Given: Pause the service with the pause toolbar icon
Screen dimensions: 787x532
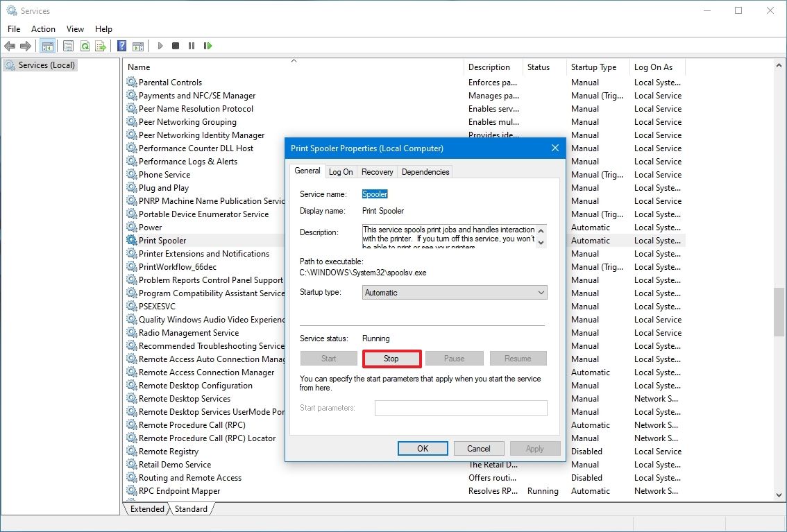Looking at the screenshot, I should (x=192, y=46).
